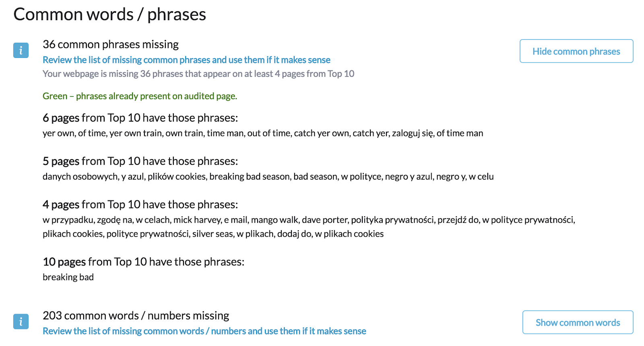Show common words with the button
The width and height of the screenshot is (644, 346).
click(x=578, y=322)
